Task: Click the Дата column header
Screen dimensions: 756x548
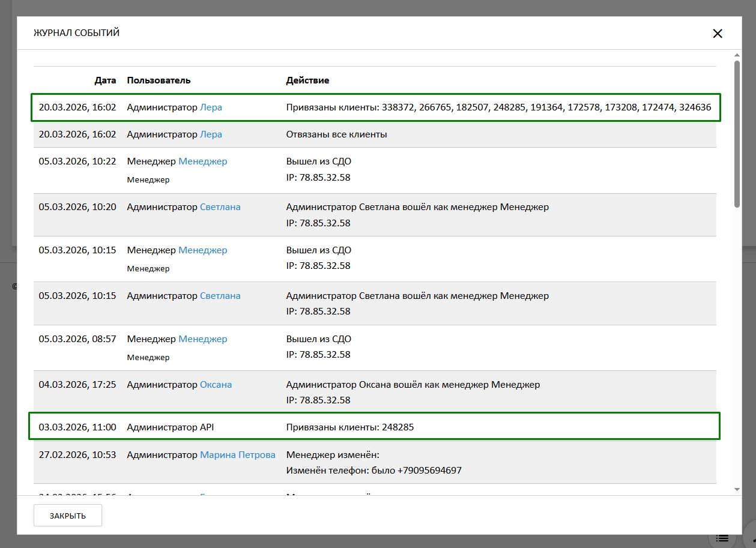Action: point(105,80)
